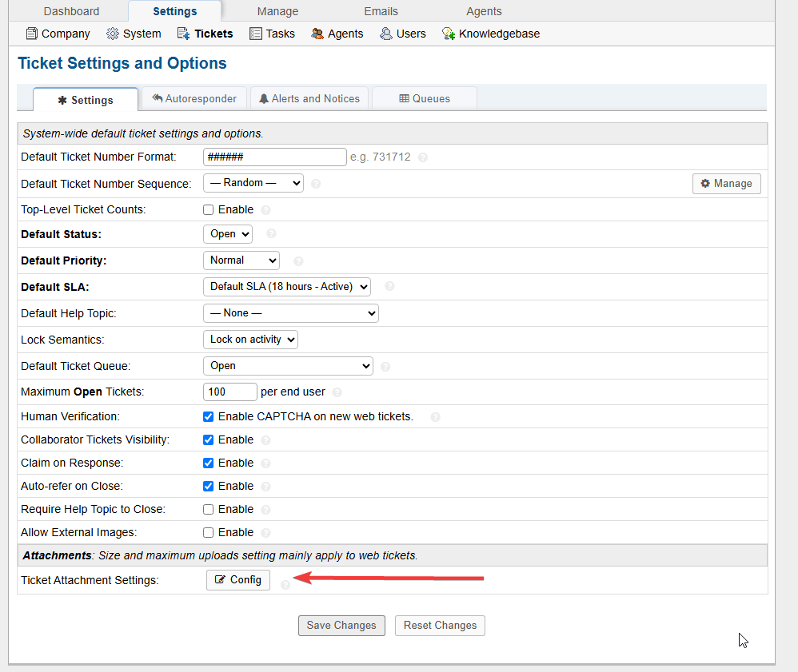The image size is (798, 672).
Task: Click the System gear icon
Action: click(113, 34)
